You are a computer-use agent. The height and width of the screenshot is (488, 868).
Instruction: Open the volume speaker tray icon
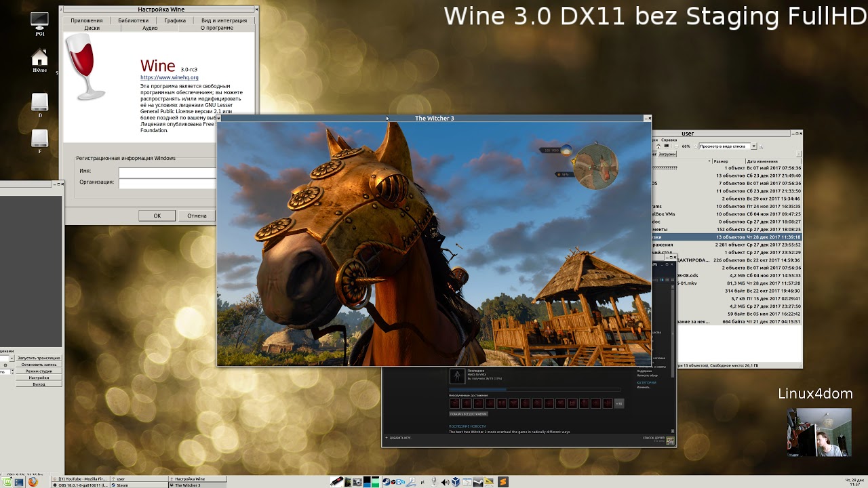[x=445, y=482]
